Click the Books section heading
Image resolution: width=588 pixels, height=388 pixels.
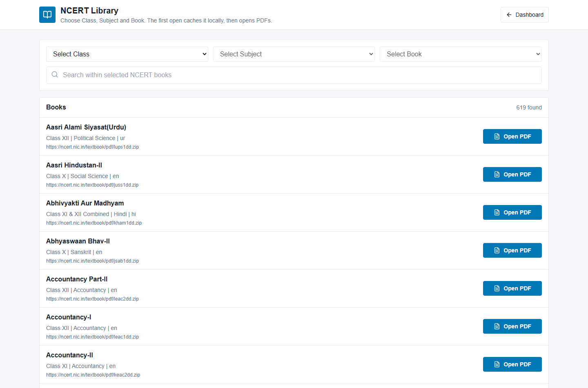tap(56, 107)
